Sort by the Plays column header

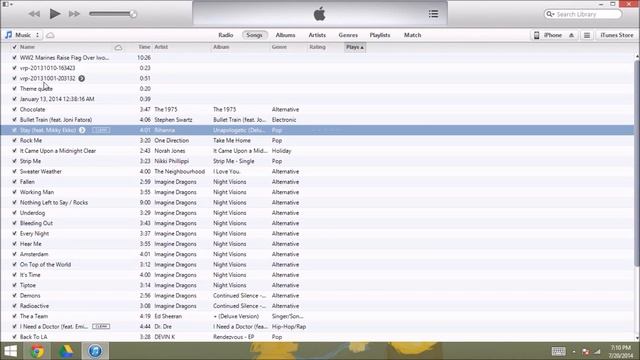point(355,47)
